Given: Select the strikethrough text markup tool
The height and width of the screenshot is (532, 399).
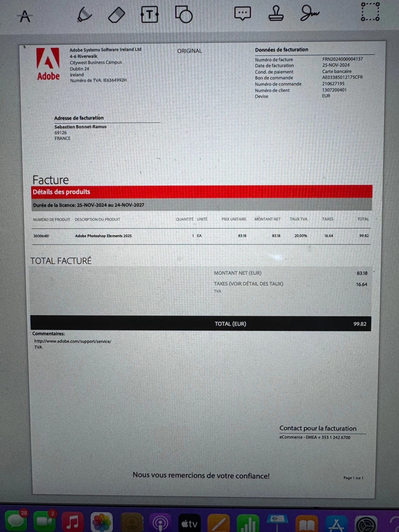Looking at the screenshot, I should tap(25, 16).
